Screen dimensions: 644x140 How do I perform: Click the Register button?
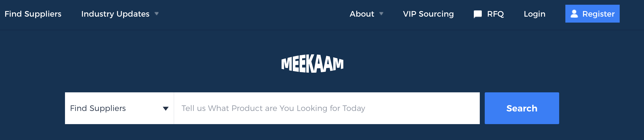pos(592,14)
